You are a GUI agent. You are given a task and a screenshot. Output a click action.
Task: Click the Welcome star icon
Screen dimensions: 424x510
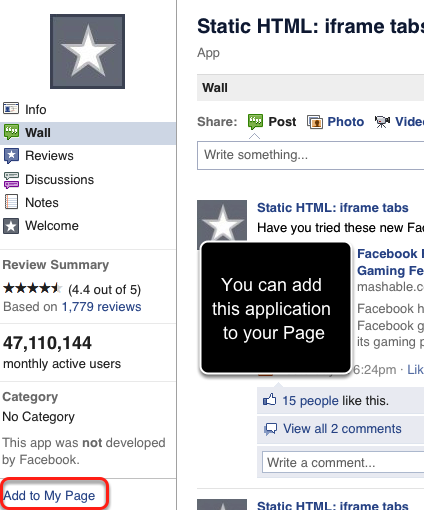click(x=11, y=226)
